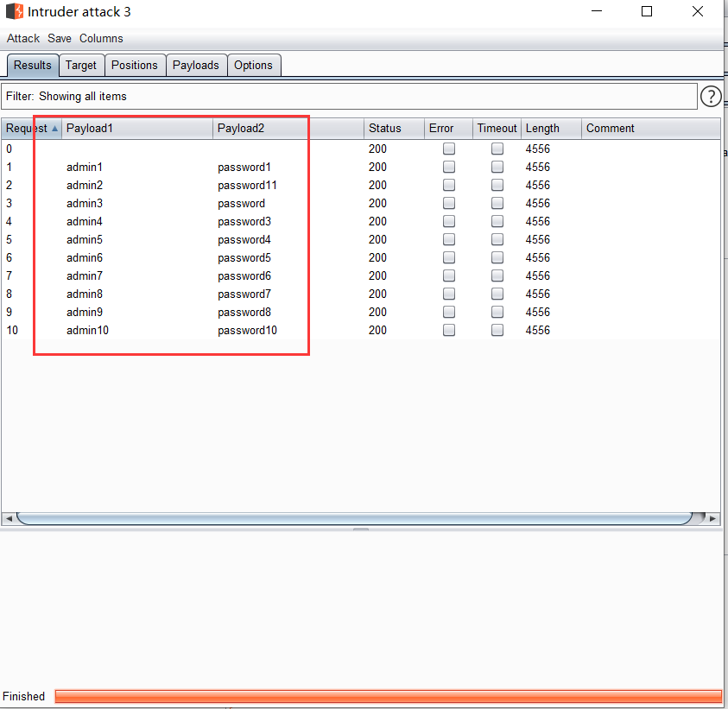The width and height of the screenshot is (728, 709).
Task: Toggle Error checkbox for admin6 row
Action: (449, 257)
